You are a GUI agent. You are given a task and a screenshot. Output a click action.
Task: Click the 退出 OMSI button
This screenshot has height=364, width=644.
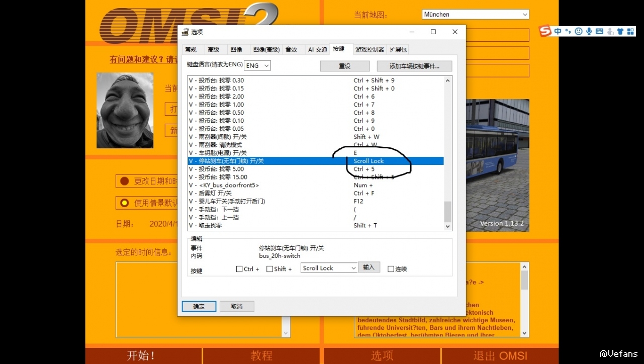[500, 356]
